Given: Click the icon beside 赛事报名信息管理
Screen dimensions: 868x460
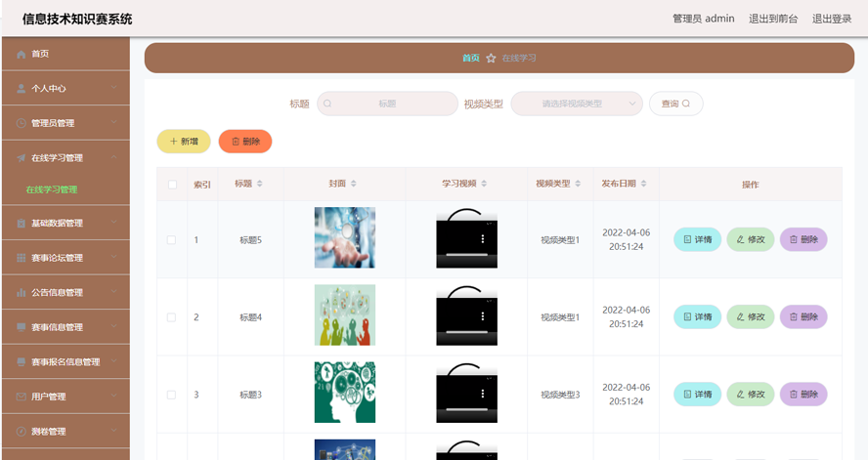Looking at the screenshot, I should click(x=22, y=362).
